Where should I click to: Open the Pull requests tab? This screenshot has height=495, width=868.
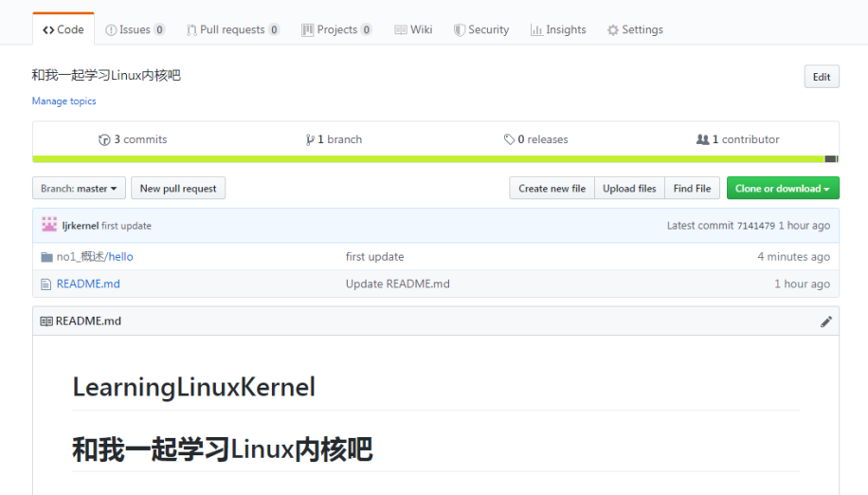[x=232, y=29]
